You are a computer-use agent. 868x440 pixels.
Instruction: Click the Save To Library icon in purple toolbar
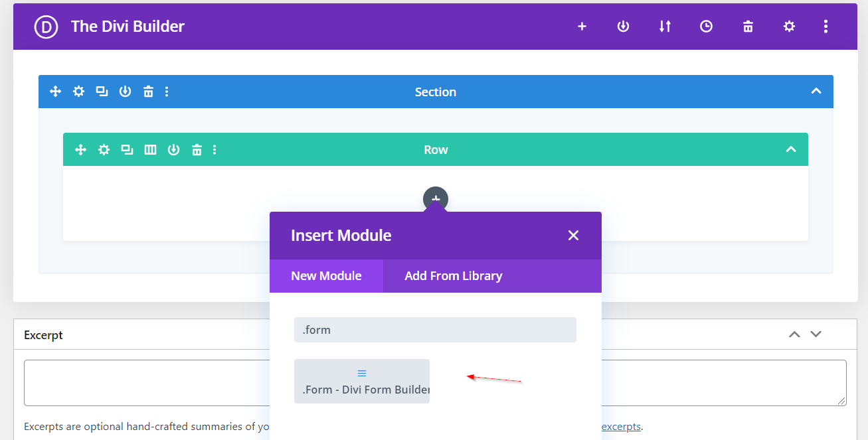623,27
